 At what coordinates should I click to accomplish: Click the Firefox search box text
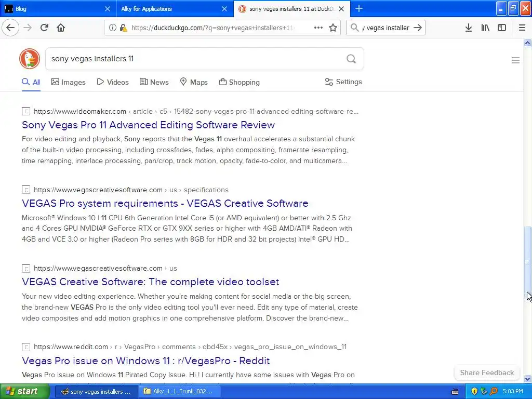pos(385,28)
